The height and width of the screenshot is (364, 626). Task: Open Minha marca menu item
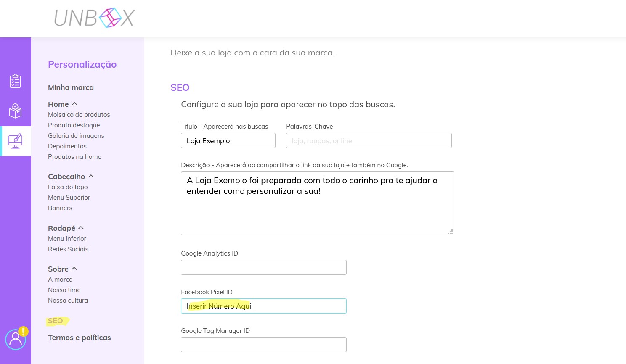tap(71, 87)
